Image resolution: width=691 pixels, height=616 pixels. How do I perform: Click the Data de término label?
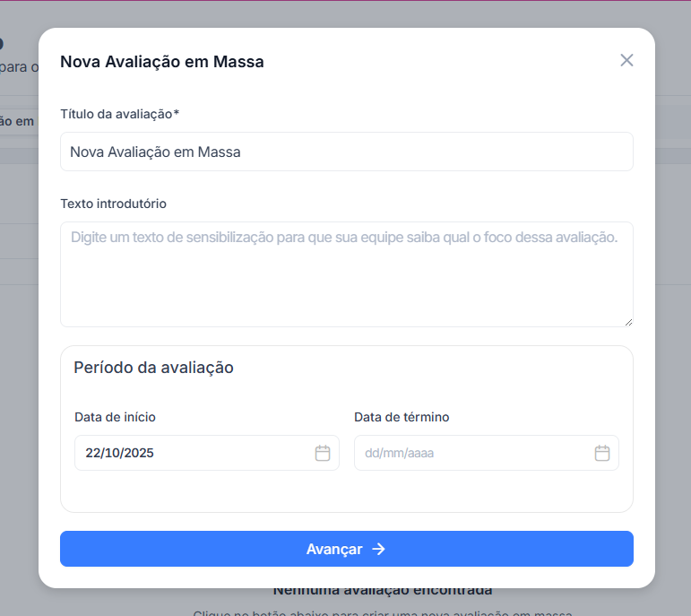pos(402,417)
